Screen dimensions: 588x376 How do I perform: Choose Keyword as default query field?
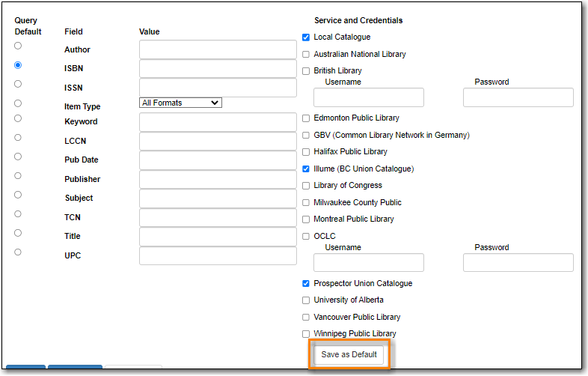pyautogui.click(x=18, y=118)
